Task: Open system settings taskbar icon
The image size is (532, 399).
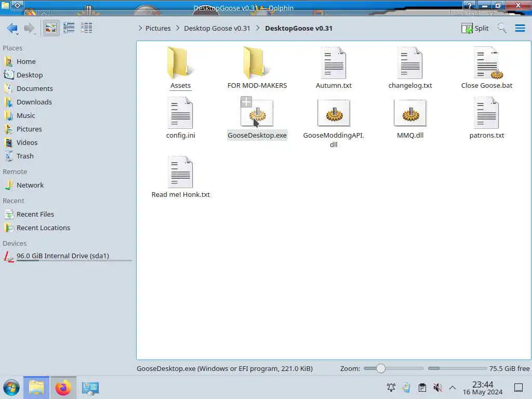Action: coord(90,388)
